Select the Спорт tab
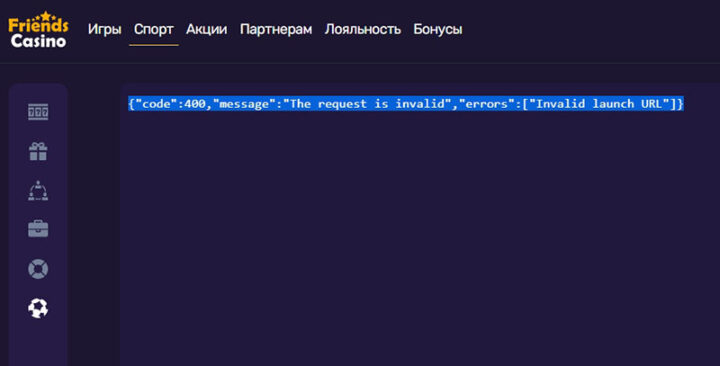The height and width of the screenshot is (366, 720). pyautogui.click(x=154, y=29)
